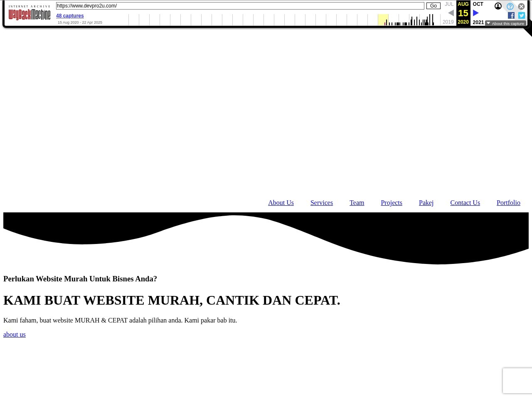Expand About this capture
532x399 pixels.
click(x=505, y=24)
